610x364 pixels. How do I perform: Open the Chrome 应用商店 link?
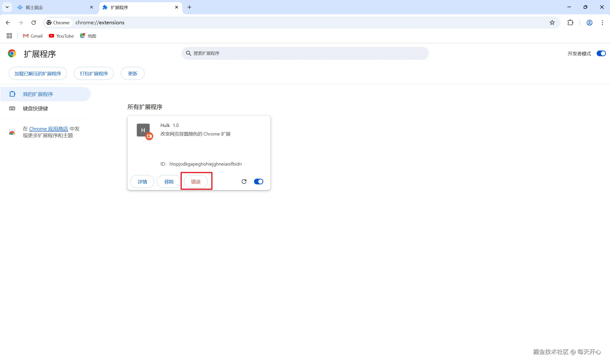[x=49, y=129]
